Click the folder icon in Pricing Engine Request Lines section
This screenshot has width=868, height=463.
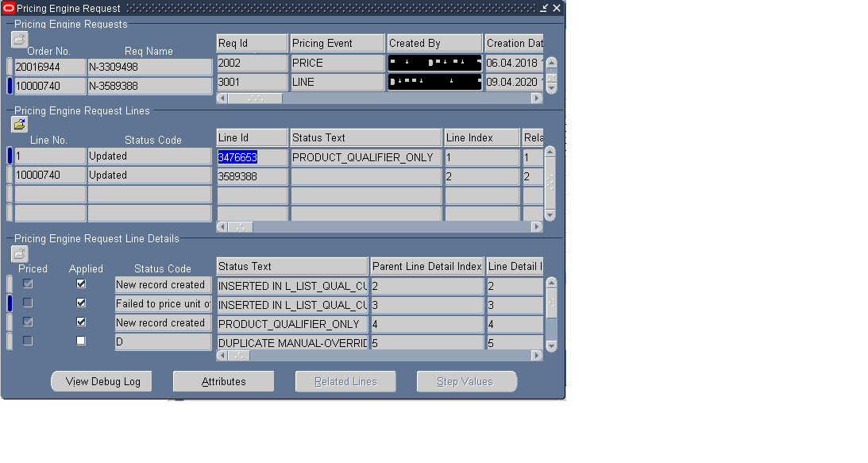(x=18, y=125)
